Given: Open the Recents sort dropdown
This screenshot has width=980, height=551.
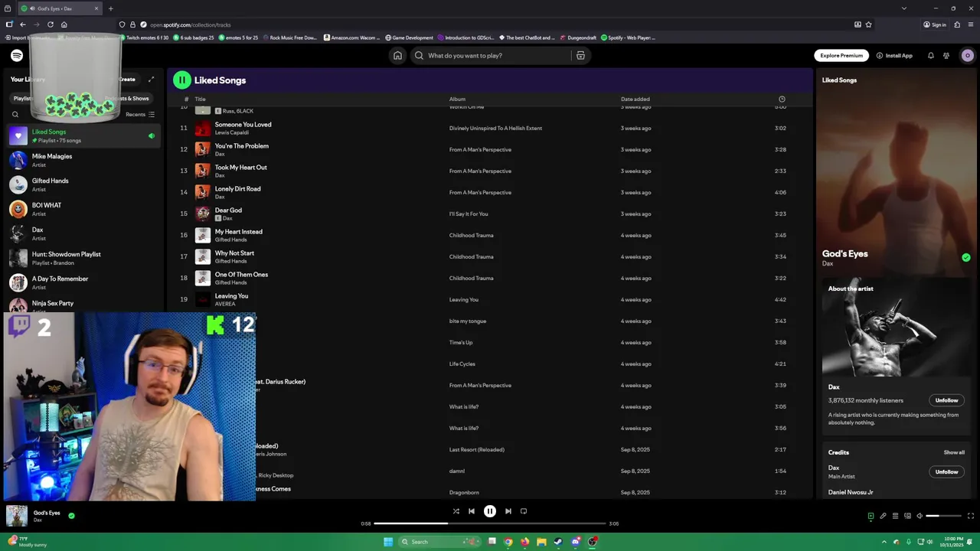Looking at the screenshot, I should point(140,114).
